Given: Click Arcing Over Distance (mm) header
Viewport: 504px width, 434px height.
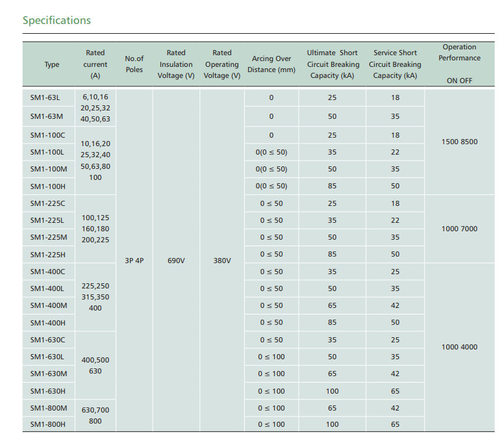Looking at the screenshot, I should (271, 64).
